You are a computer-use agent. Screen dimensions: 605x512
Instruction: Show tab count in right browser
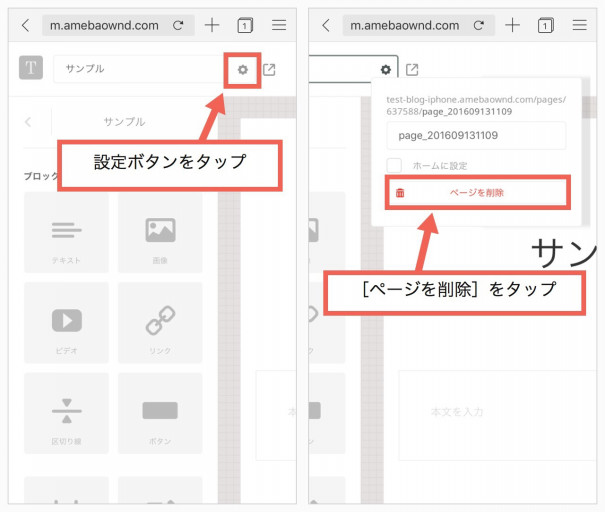[546, 25]
